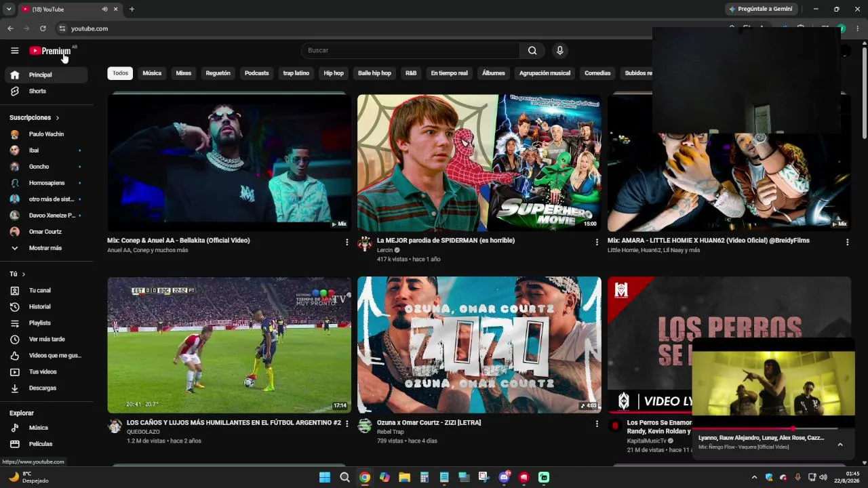Select the Todos filter chip
This screenshot has height=488, width=868.
120,73
